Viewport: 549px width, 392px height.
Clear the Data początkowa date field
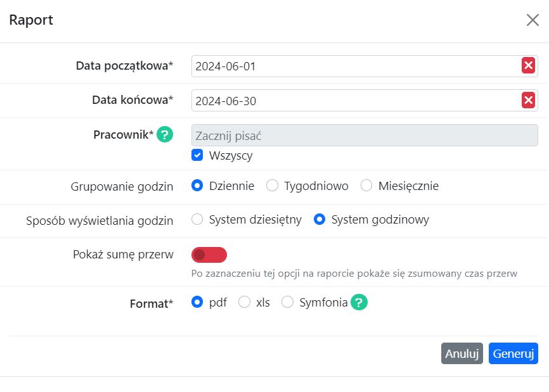click(528, 65)
